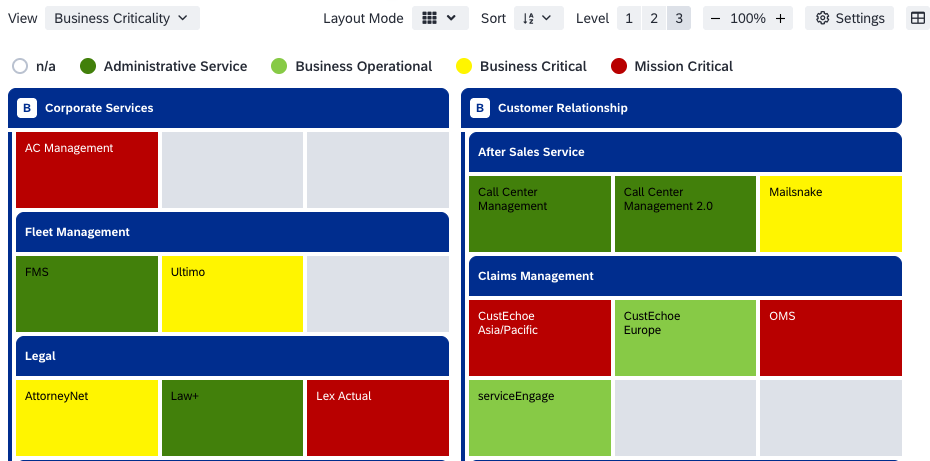Switch to Level 1
930x461 pixels.
[629, 18]
